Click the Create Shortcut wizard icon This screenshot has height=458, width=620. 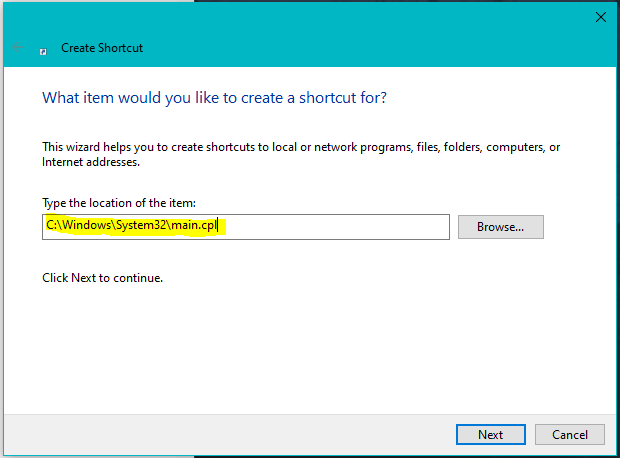point(44,49)
